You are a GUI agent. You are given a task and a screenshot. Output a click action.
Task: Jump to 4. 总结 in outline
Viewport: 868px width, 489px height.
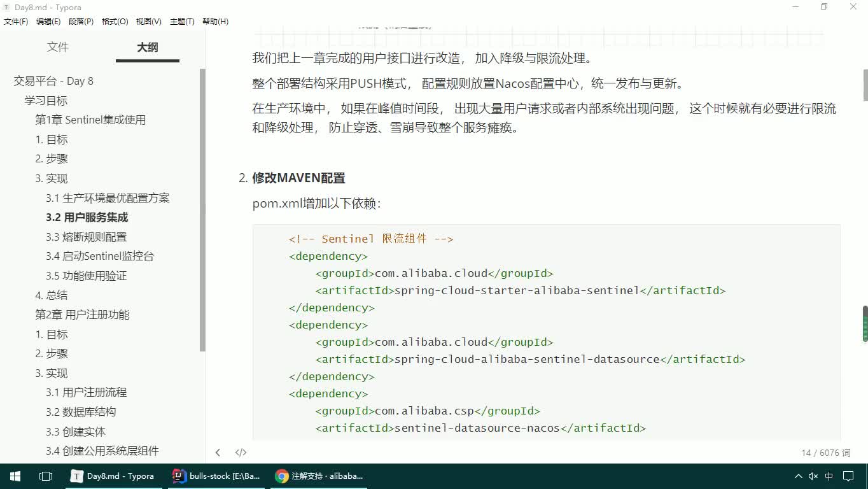point(51,295)
